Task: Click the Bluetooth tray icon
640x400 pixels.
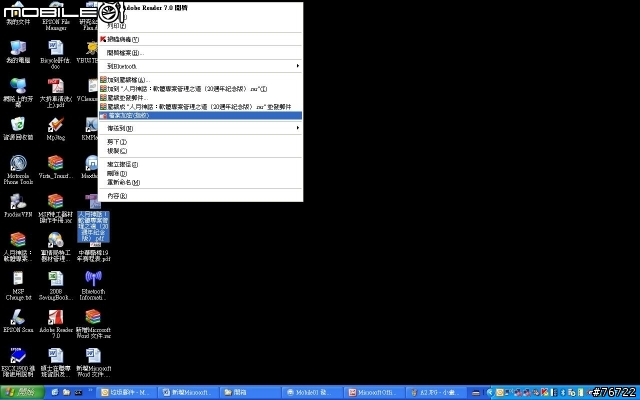Action: tap(563, 393)
